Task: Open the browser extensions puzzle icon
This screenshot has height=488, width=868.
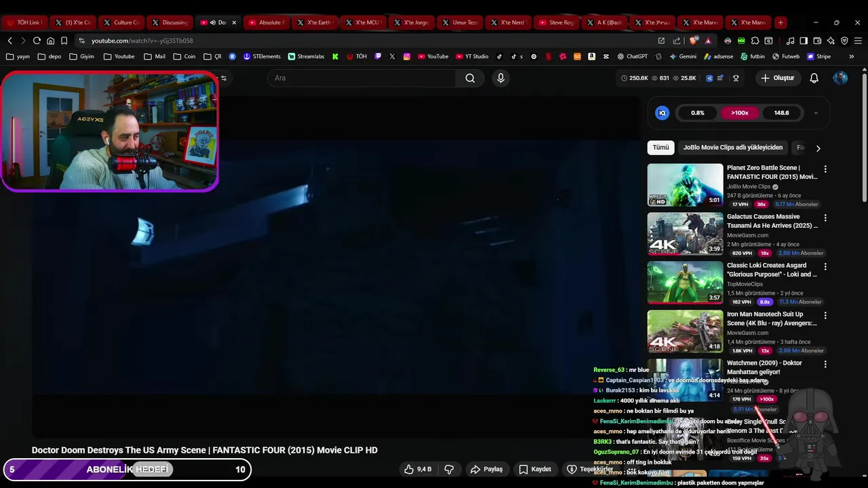Action: (755, 41)
